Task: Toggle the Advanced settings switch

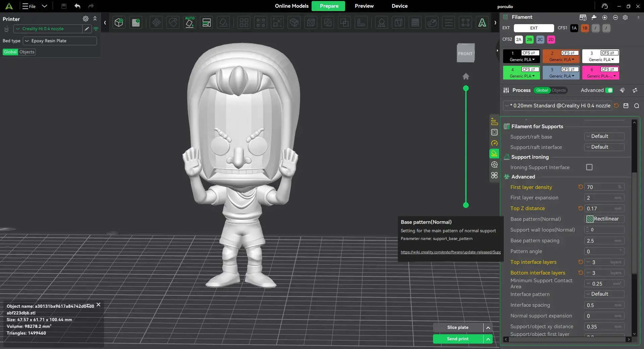Action: 609,90
